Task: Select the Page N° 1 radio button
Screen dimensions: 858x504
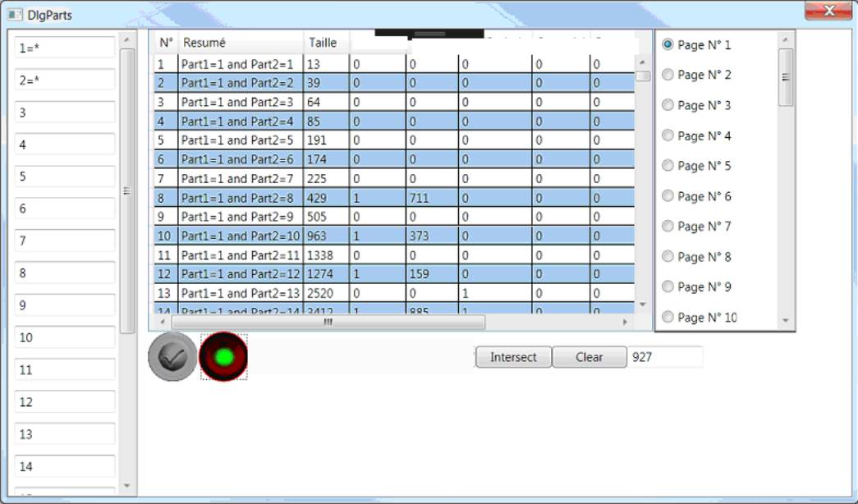Action: click(x=668, y=44)
